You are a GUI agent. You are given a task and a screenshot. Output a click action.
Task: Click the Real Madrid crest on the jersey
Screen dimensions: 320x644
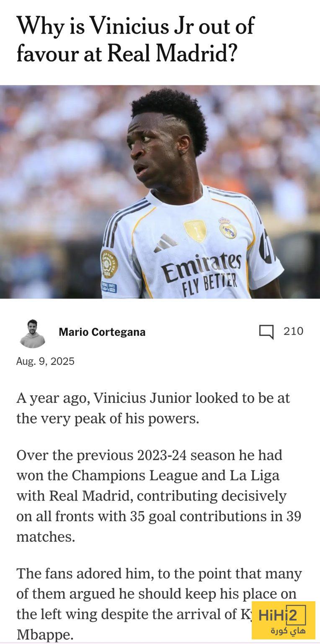coord(227,228)
